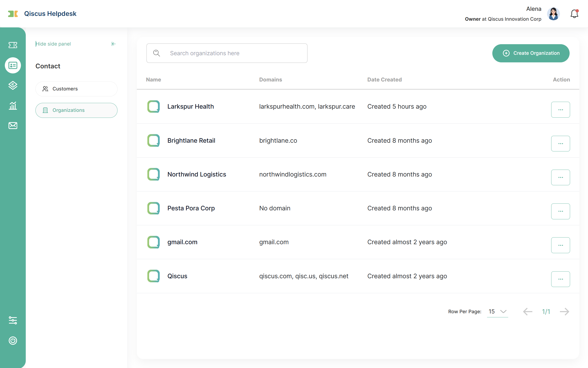Open the Settings sliders sidebar icon
This screenshot has height=368, width=588.
coord(13,320)
